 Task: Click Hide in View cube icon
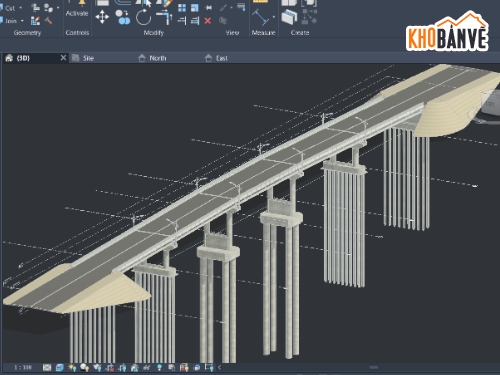(x=223, y=21)
